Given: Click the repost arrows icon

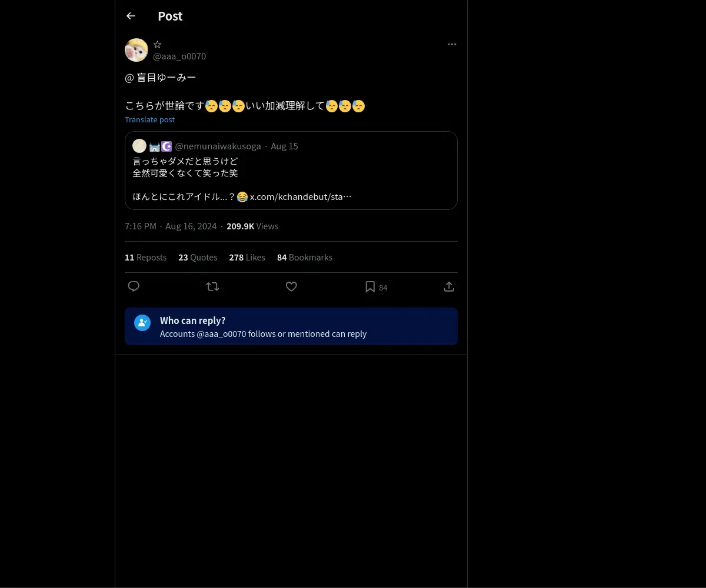Looking at the screenshot, I should 212,286.
